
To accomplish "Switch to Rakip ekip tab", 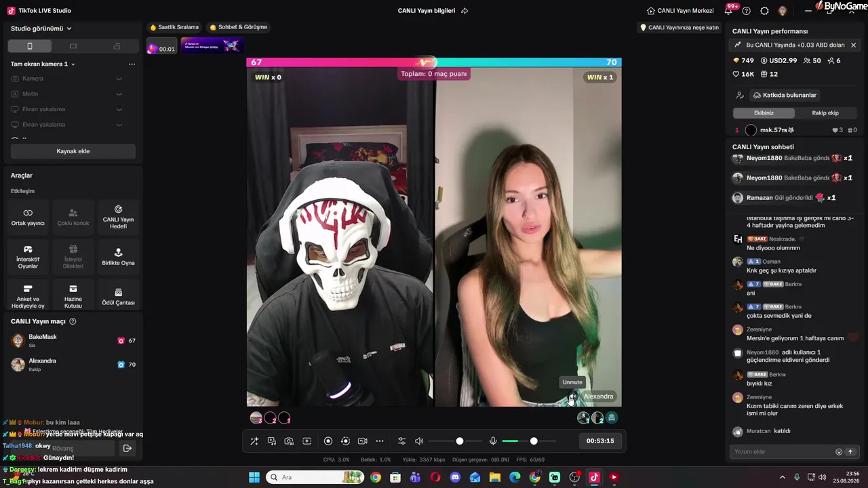I will [x=825, y=113].
